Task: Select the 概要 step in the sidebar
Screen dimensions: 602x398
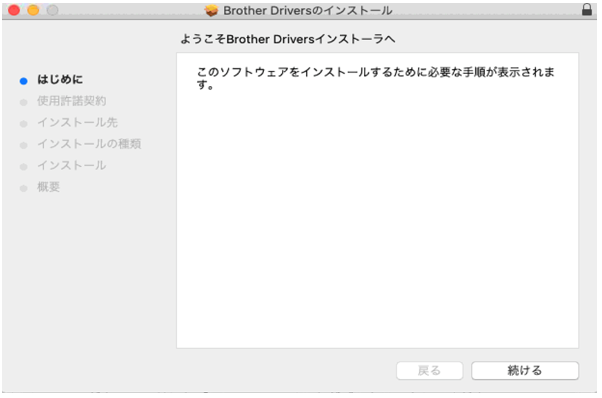Action: click(x=48, y=187)
